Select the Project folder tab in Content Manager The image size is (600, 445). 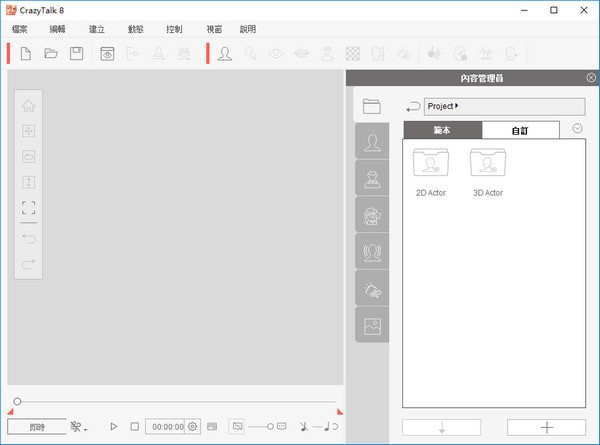pos(372,106)
